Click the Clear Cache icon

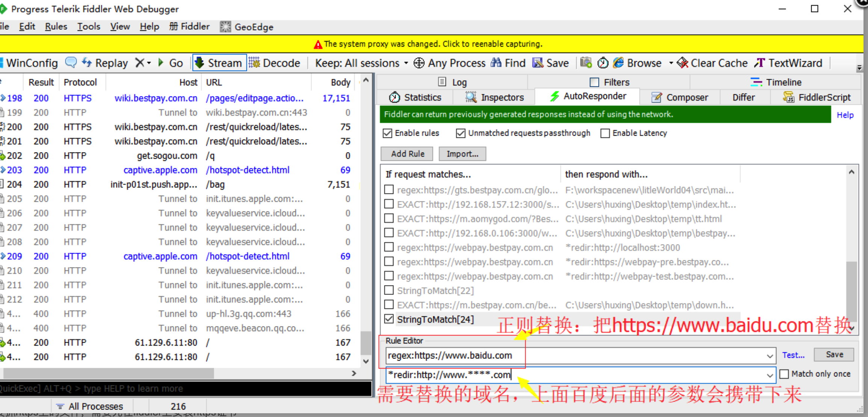(x=712, y=63)
